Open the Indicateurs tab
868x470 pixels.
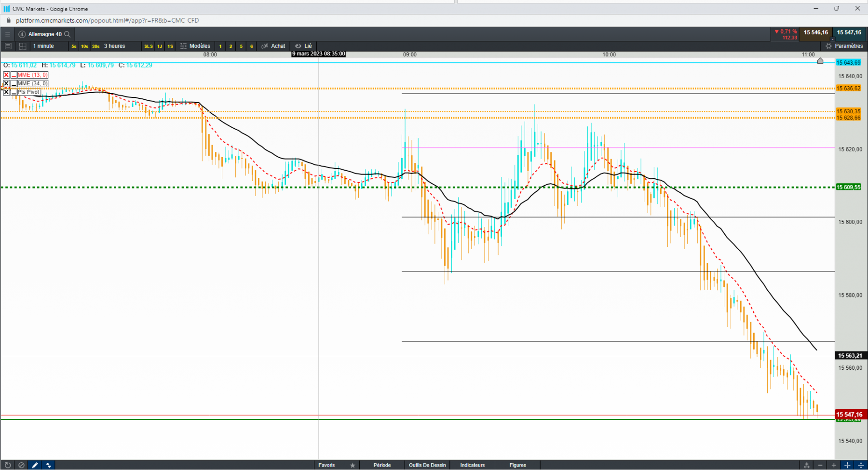coord(473,465)
